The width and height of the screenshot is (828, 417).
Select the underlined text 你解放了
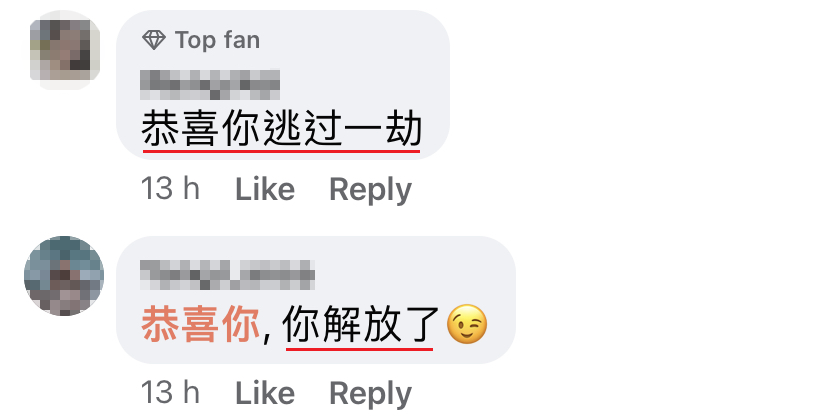click(x=360, y=324)
